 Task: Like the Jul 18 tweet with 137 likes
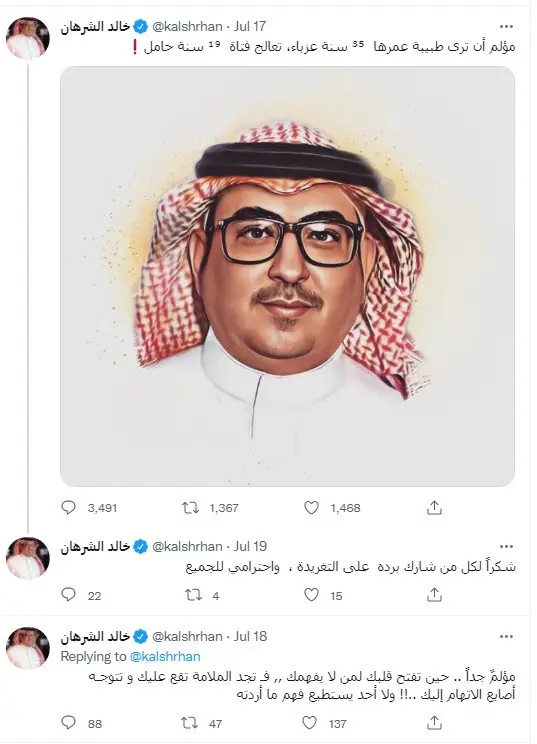click(309, 723)
